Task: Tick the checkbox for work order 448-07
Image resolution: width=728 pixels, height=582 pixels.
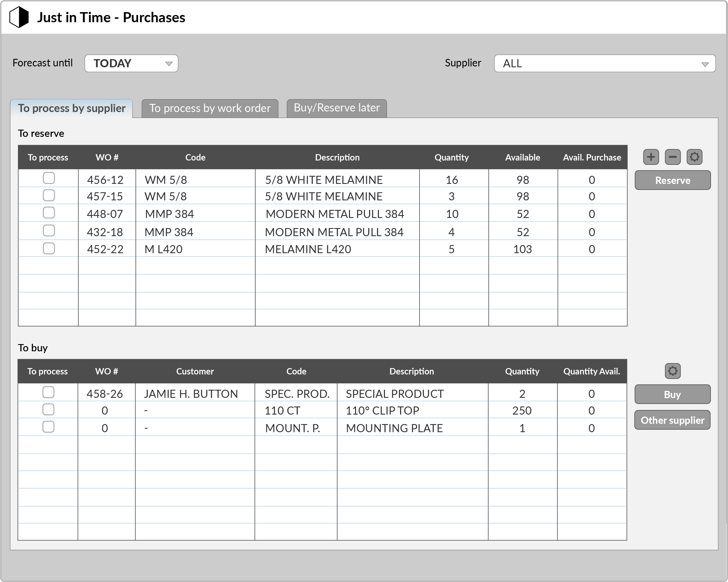Action: [x=49, y=213]
